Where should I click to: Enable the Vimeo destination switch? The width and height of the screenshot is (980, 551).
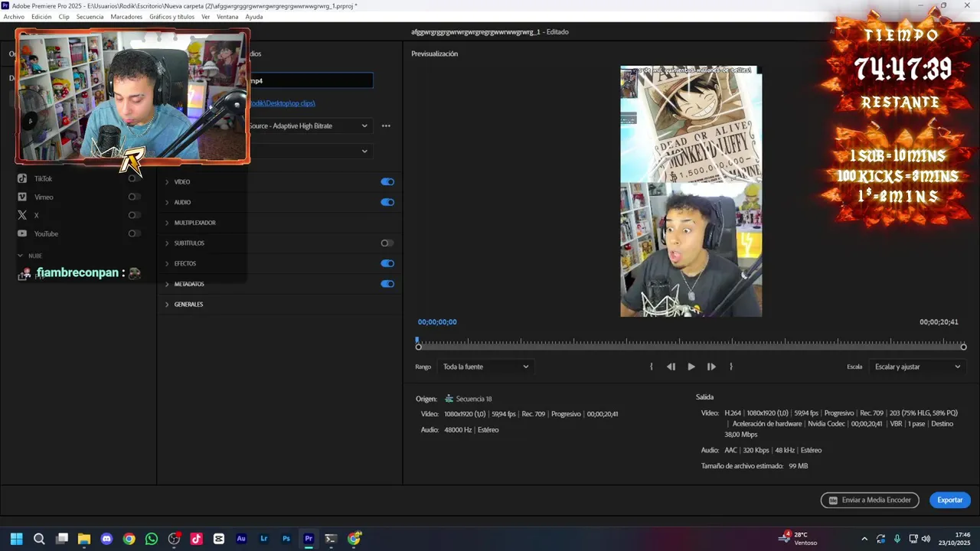(x=134, y=197)
